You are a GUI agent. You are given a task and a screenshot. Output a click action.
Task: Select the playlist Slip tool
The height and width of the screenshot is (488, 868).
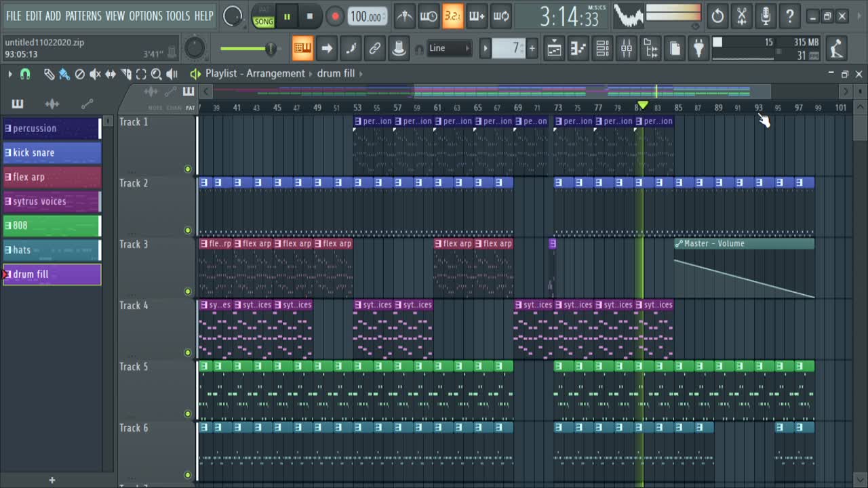pos(111,74)
